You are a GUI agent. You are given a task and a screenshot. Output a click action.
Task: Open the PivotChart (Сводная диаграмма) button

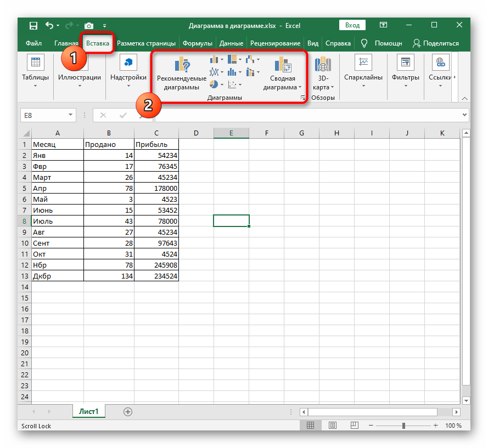pyautogui.click(x=283, y=66)
